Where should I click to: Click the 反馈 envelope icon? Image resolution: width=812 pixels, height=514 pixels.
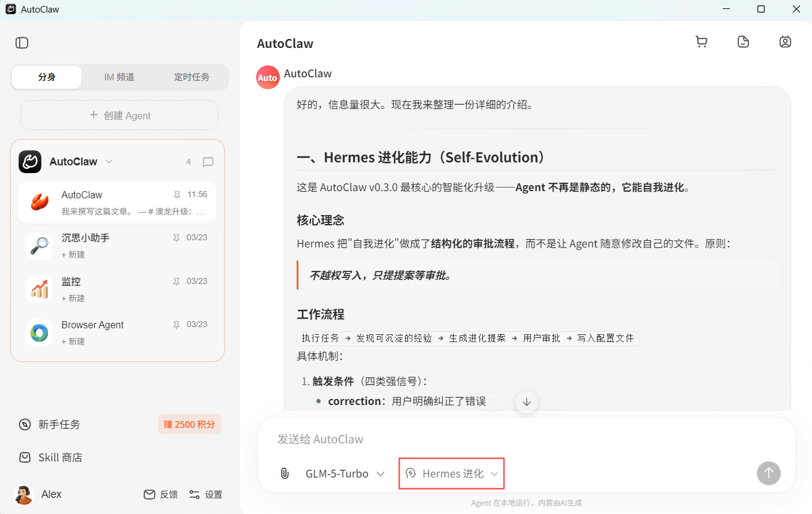click(x=149, y=494)
